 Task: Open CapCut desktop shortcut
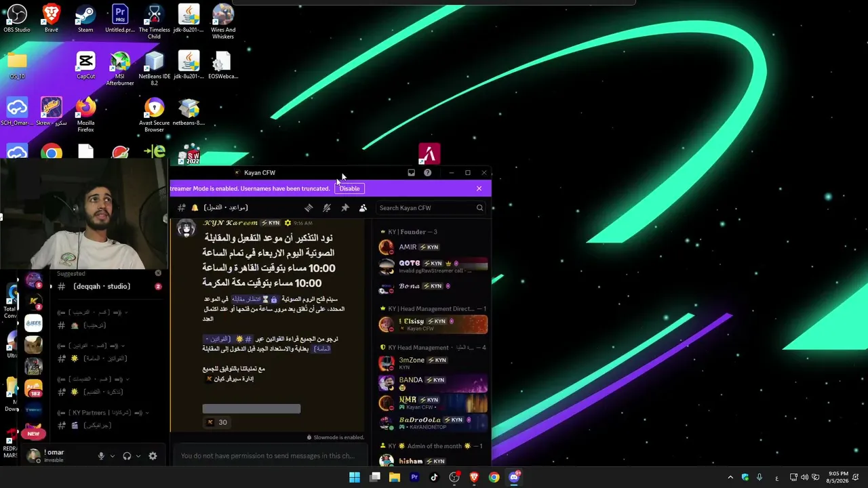tap(85, 66)
